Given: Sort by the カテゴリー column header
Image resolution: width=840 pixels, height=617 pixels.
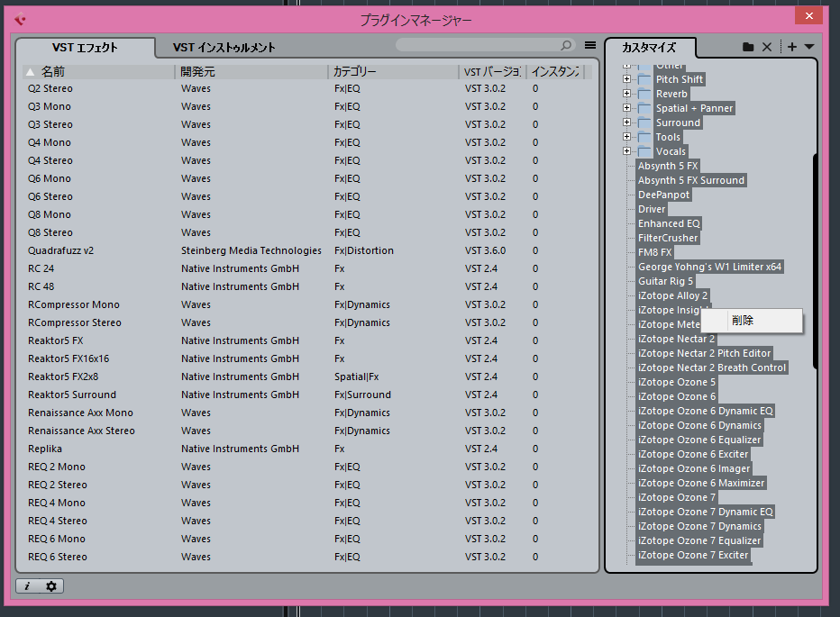Looking at the screenshot, I should [x=355, y=71].
